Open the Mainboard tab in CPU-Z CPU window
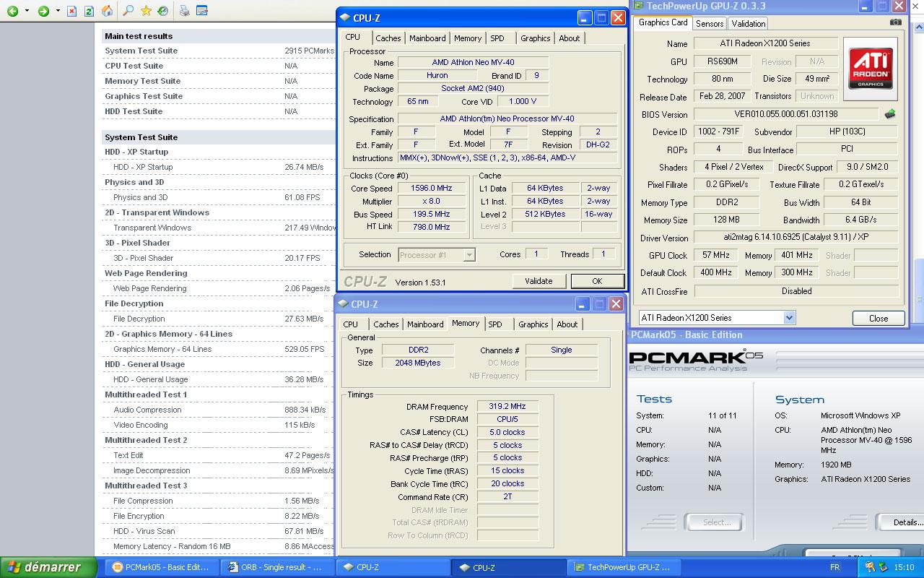Screen dimensions: 924x578 tap(427, 38)
